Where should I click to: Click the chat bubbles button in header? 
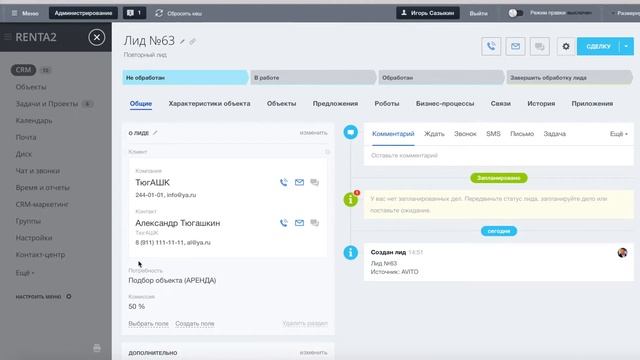(540, 47)
